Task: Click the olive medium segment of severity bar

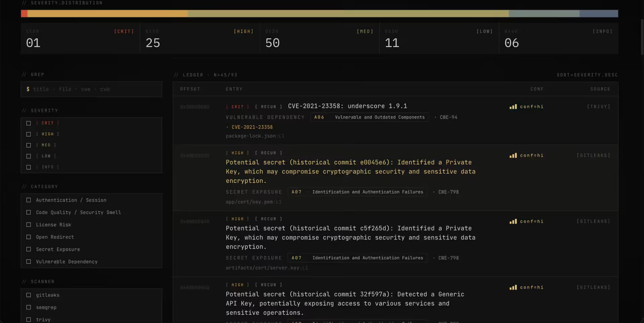Action: (x=348, y=13)
